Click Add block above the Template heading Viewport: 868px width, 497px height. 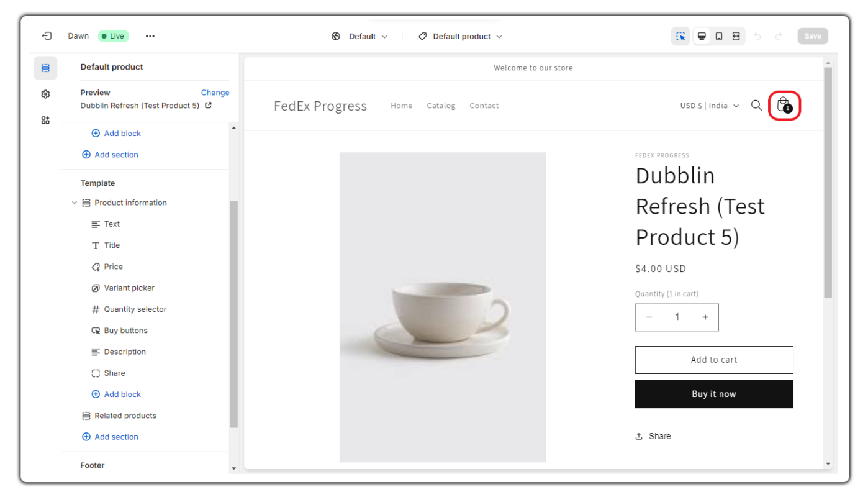click(116, 134)
